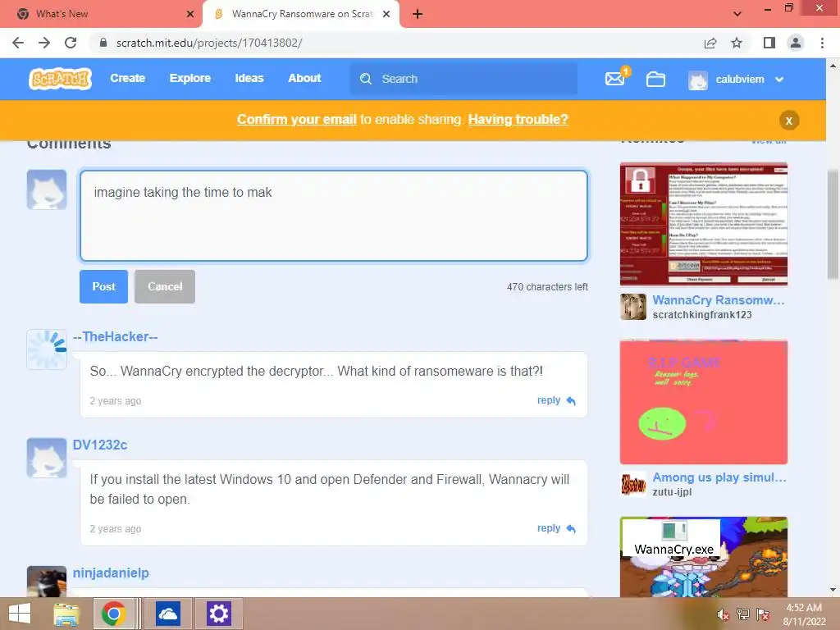The width and height of the screenshot is (840, 630).
Task: Switch to the What's New tab
Action: point(101,14)
